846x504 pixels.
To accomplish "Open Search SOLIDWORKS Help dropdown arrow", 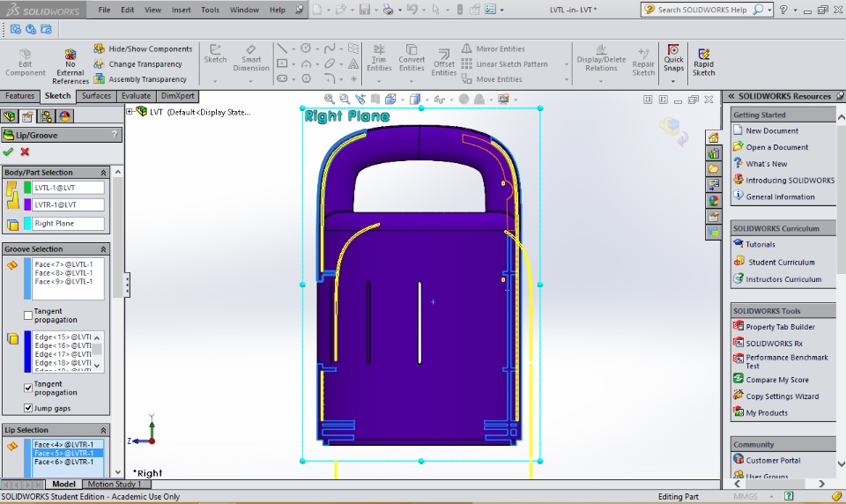I will point(769,10).
